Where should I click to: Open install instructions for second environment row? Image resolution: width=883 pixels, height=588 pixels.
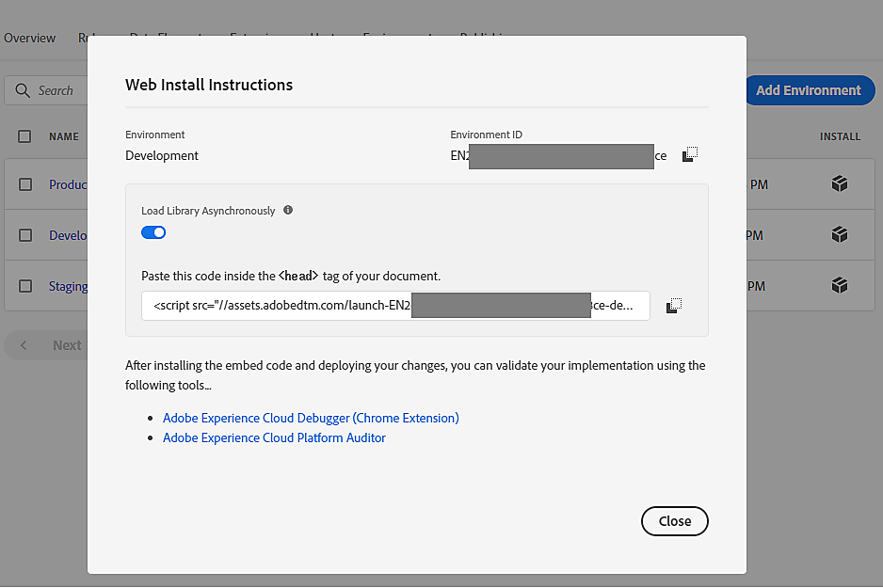[840, 235]
